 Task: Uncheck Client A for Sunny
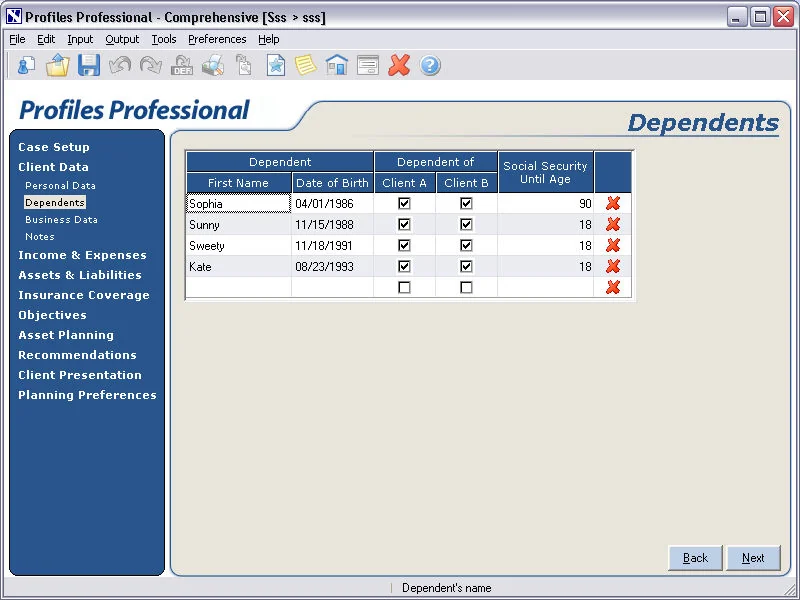(x=404, y=224)
